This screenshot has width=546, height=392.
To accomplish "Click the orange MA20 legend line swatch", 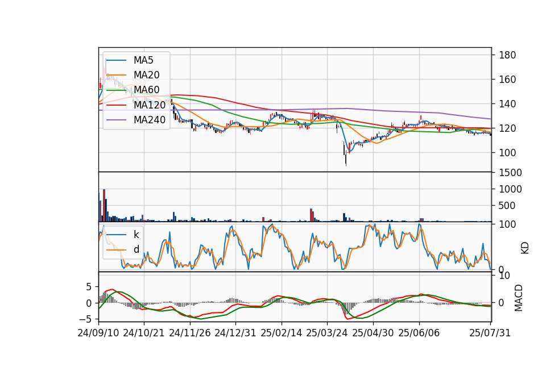I will coord(116,75).
